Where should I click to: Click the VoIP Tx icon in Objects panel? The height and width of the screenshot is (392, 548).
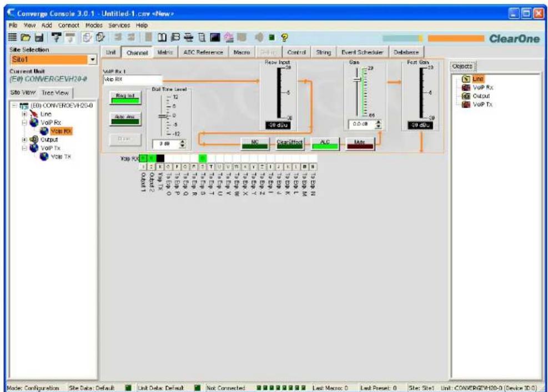coord(466,104)
